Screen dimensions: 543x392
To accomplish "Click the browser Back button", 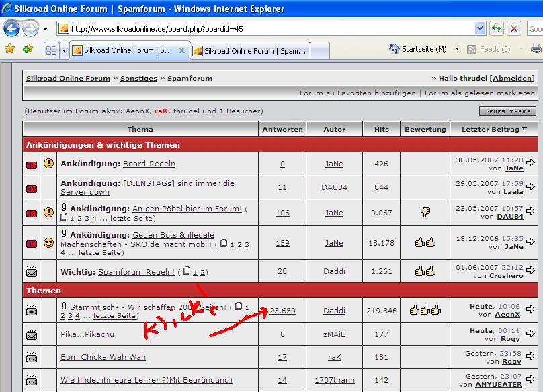I will pos(11,29).
